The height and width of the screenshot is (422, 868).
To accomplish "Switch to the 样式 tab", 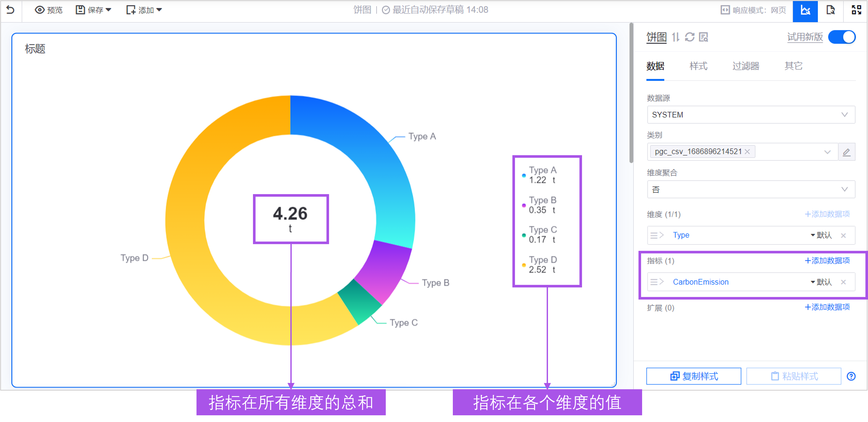I will click(x=698, y=66).
